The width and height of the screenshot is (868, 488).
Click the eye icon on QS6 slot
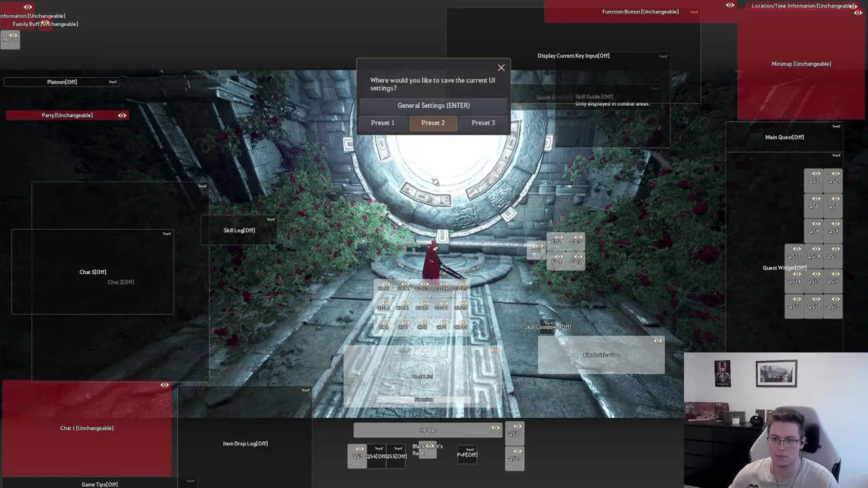point(816,199)
